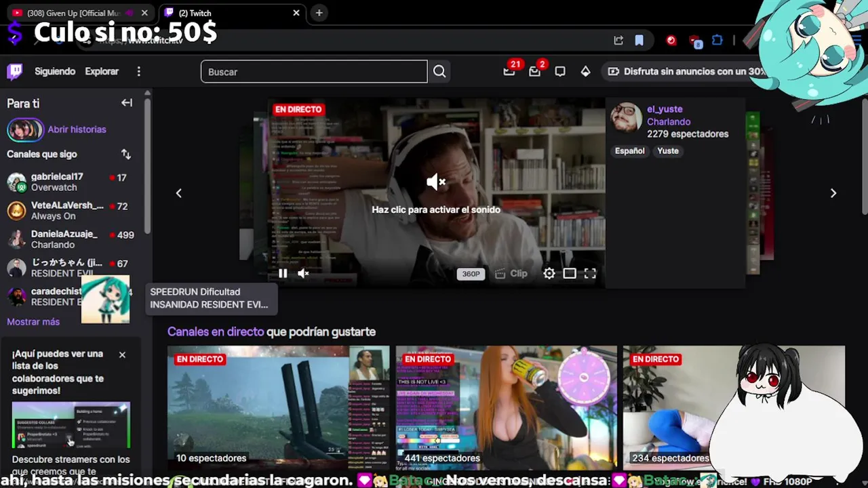Toggle theater mode in player
The image size is (868, 488).
click(570, 273)
